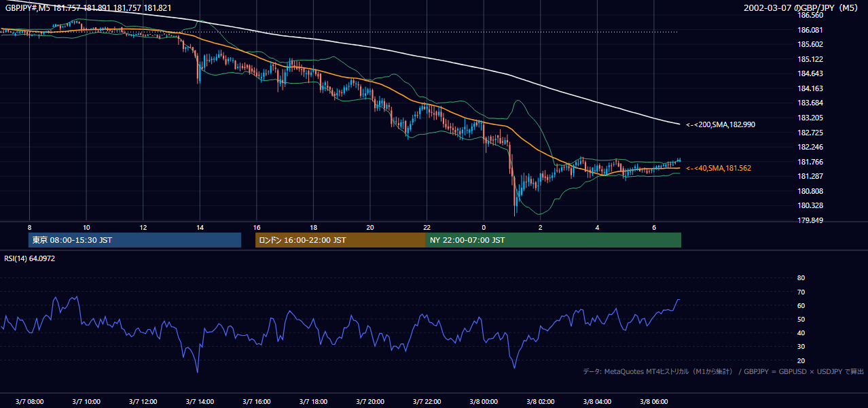This screenshot has height=408, width=868.
Task: Click RSI scale level 80
Action: (801, 278)
